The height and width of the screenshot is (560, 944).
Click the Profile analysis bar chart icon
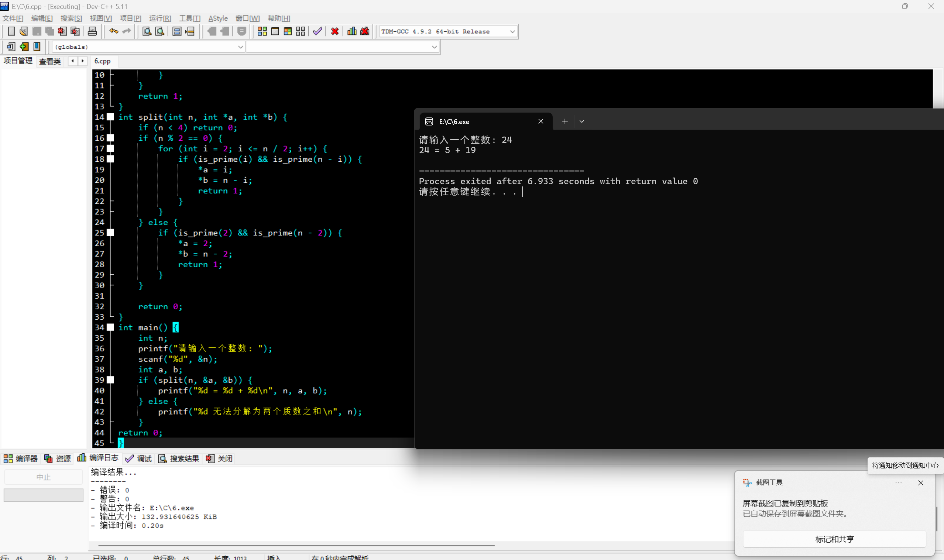[x=351, y=31]
